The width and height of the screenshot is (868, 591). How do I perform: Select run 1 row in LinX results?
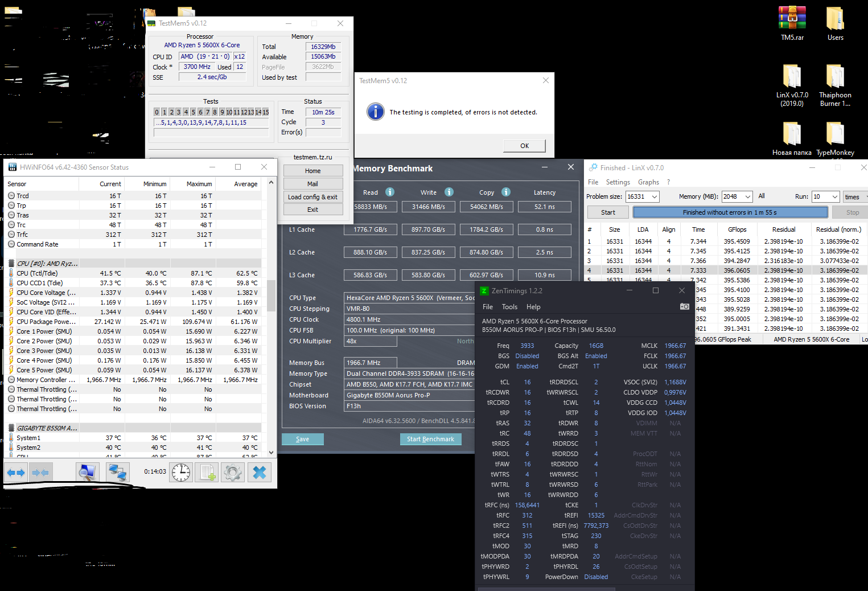[726, 241]
